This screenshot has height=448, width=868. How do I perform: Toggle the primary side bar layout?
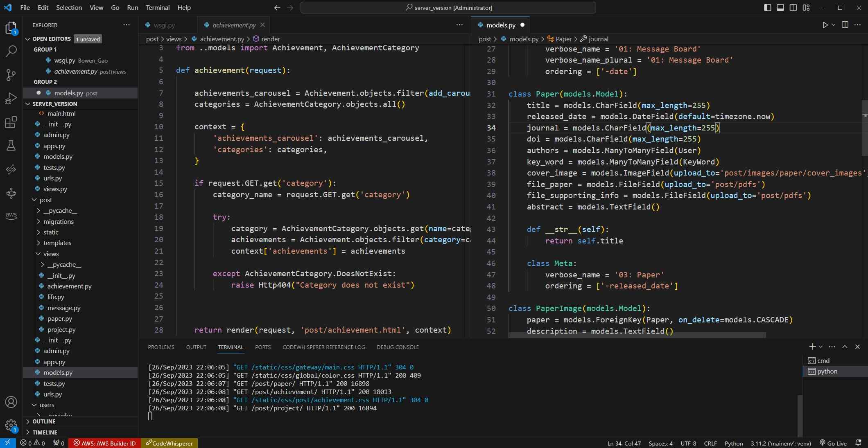[768, 7]
